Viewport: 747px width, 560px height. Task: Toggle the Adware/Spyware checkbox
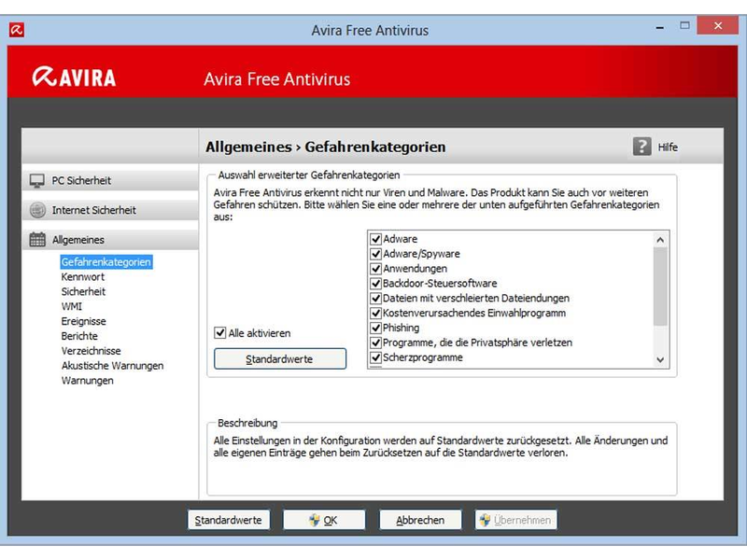tap(376, 254)
